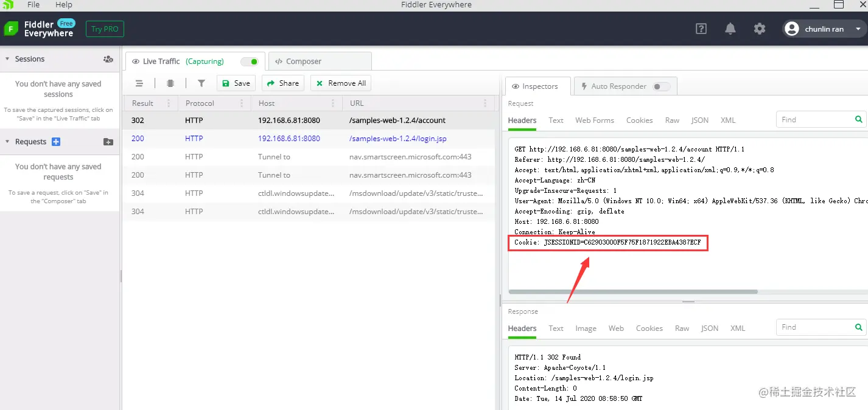Open the filter funnel icon
Viewport: 868px width, 410px height.
point(201,83)
